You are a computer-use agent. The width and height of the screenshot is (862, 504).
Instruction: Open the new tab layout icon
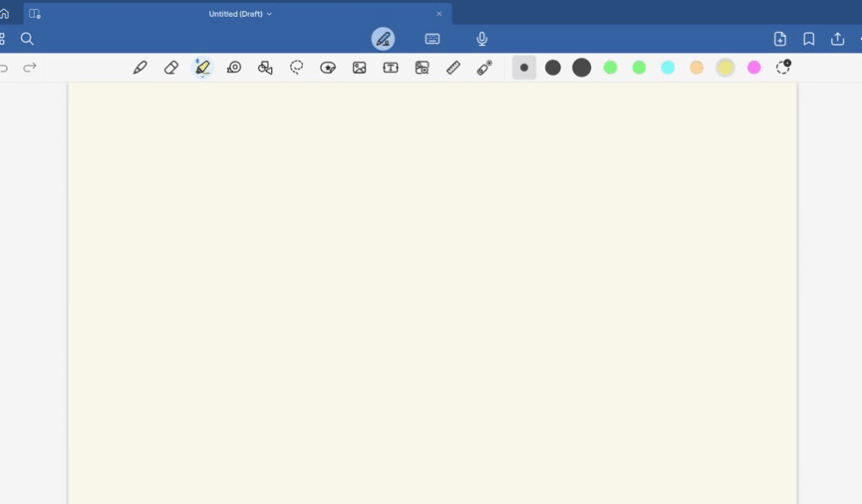click(35, 14)
